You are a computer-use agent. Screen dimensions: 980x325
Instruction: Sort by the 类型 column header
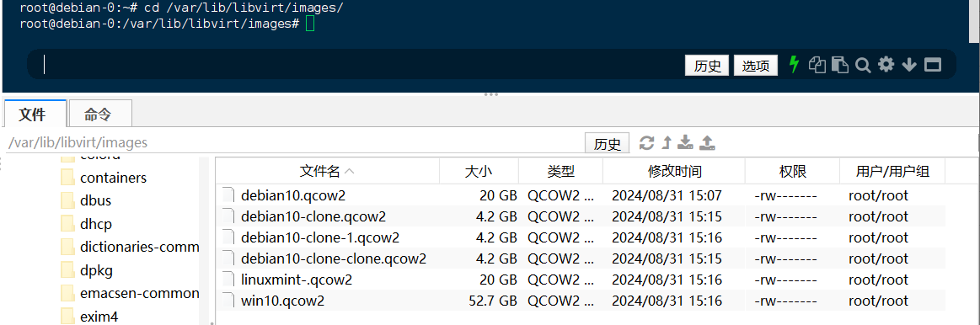pyautogui.click(x=560, y=171)
